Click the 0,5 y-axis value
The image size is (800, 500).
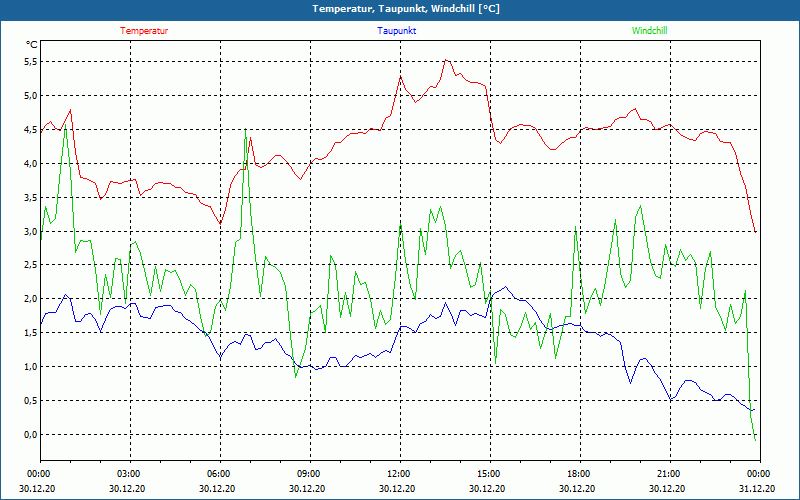point(31,401)
